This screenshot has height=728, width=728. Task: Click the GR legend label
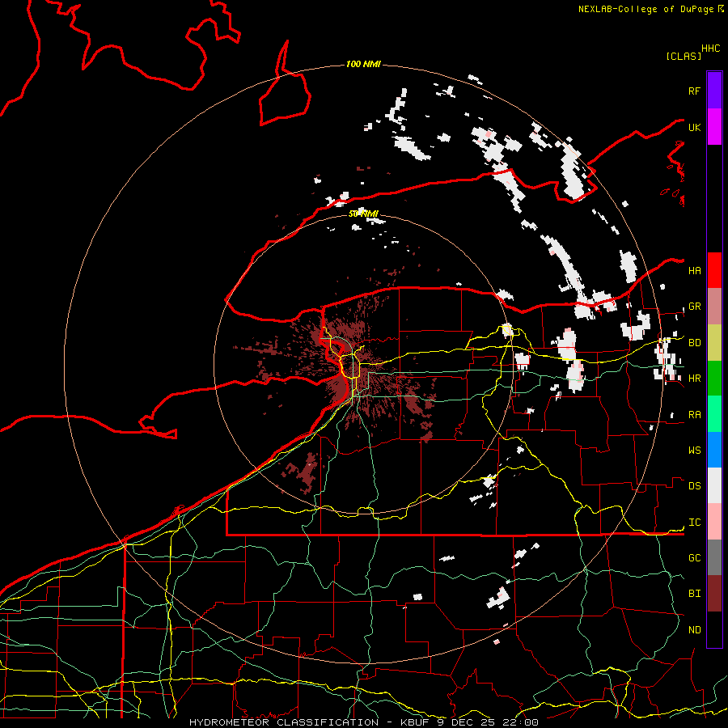pos(694,307)
